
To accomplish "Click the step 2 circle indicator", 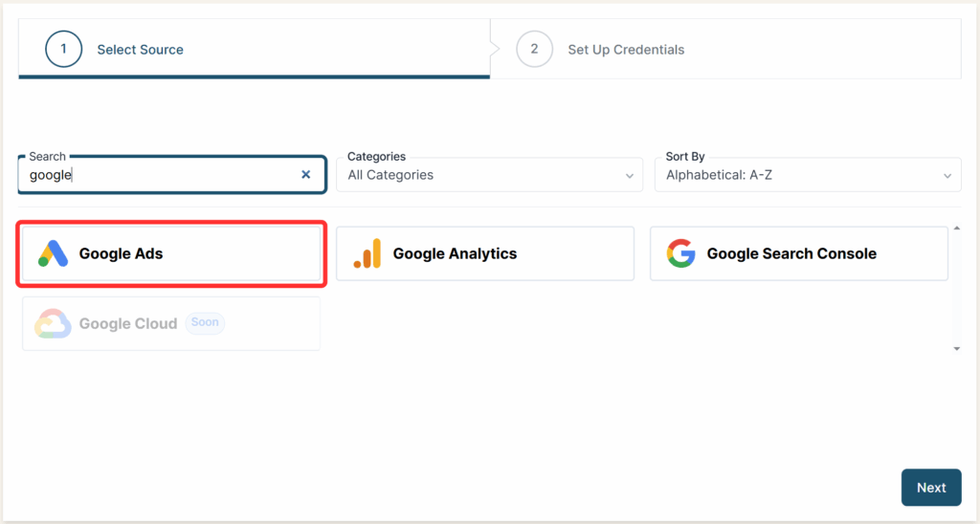I will (x=534, y=49).
